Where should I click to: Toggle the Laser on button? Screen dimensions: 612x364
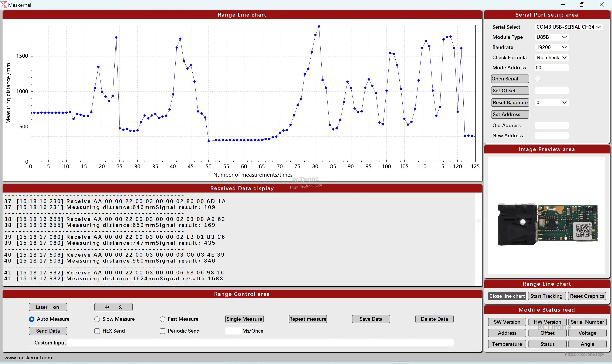[48, 307]
